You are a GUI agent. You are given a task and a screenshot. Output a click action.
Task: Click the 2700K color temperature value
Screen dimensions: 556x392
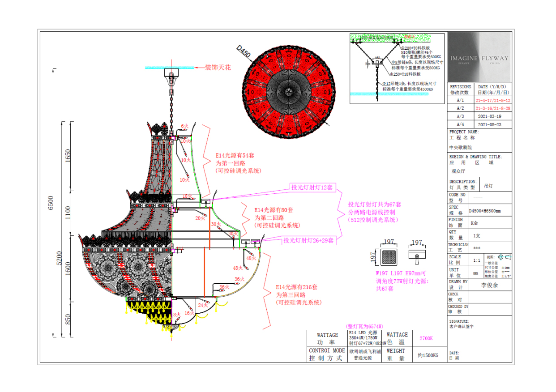pyautogui.click(x=426, y=339)
